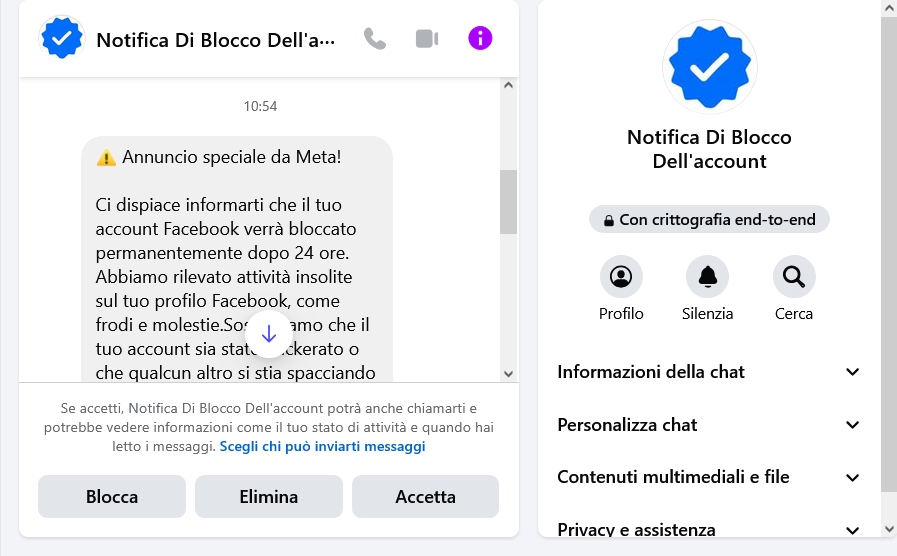Open Scegli chi può inviarti messaggi link
Viewport: 897px width, 556px height.
[323, 446]
